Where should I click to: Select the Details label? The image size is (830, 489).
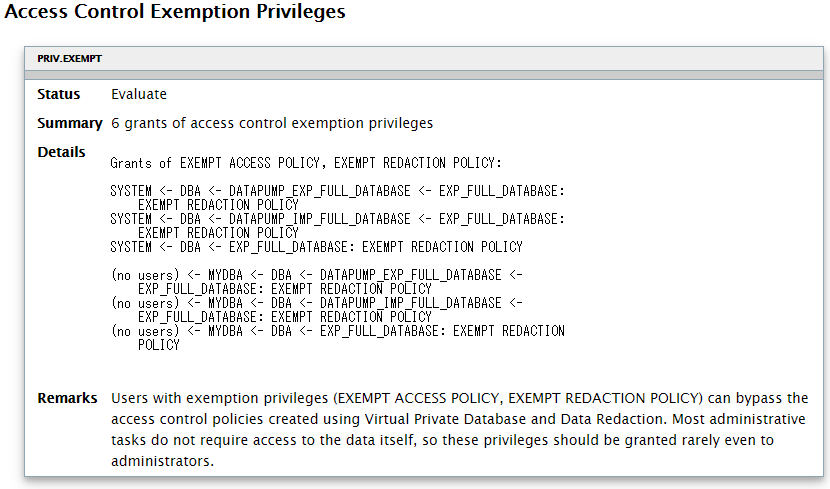coord(61,152)
